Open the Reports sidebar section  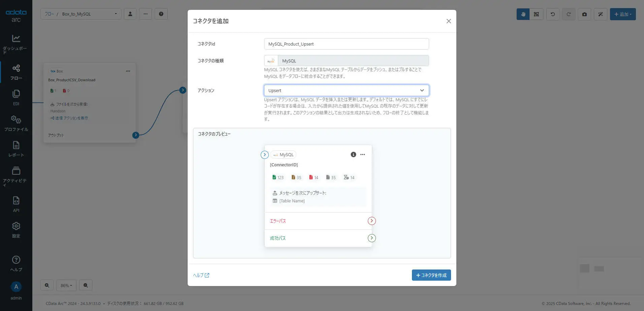click(x=16, y=149)
